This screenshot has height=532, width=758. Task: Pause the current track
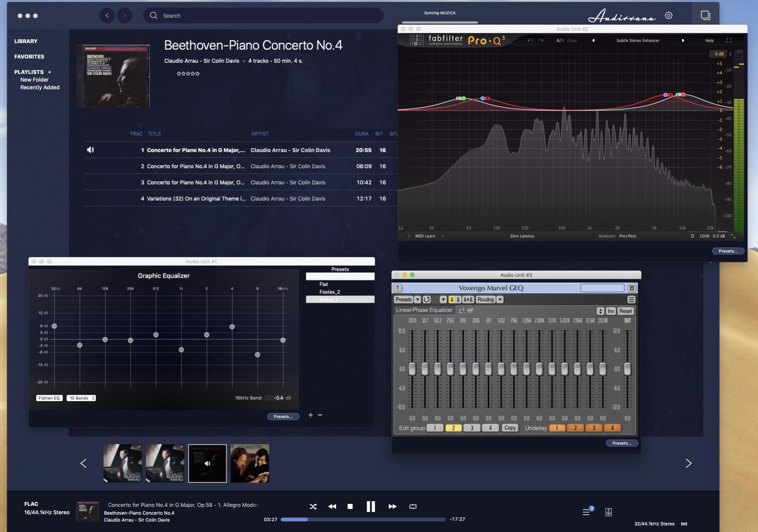pos(371,507)
